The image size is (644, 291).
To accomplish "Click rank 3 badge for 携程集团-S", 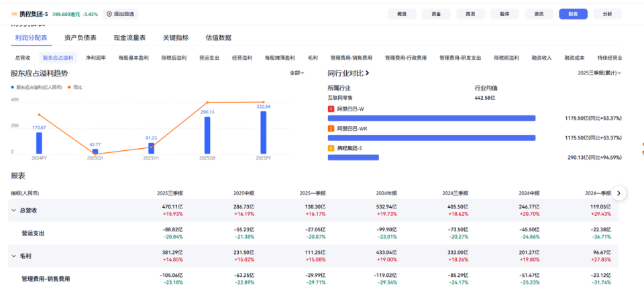I will (331, 148).
